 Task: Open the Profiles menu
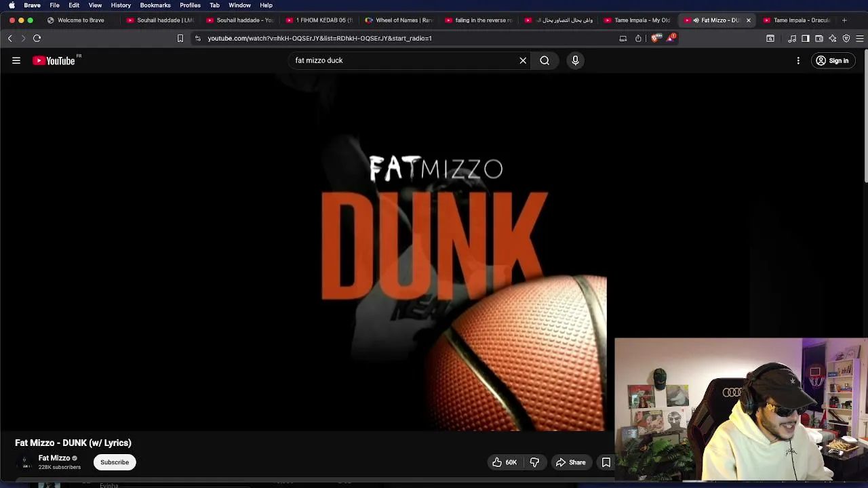(x=190, y=5)
